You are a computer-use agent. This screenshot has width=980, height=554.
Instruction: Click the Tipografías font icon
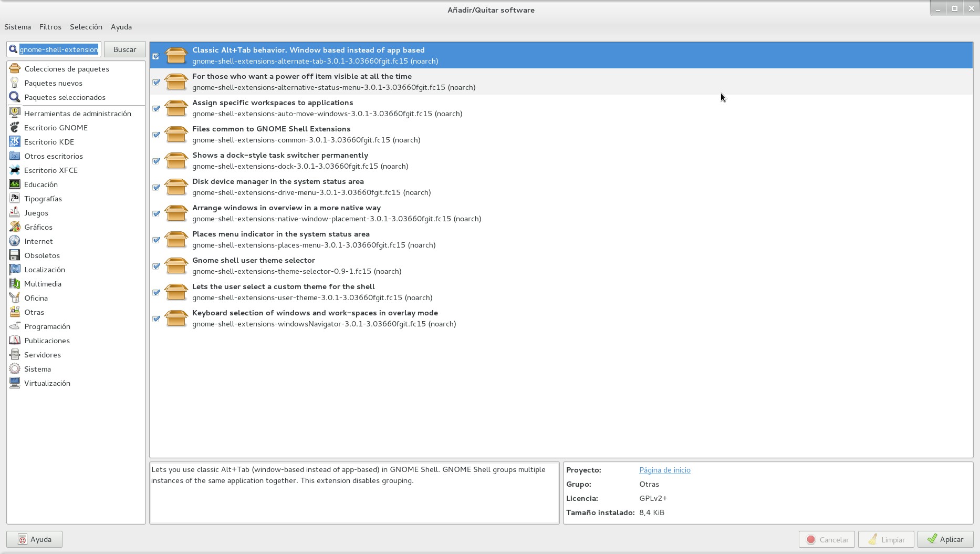(15, 199)
